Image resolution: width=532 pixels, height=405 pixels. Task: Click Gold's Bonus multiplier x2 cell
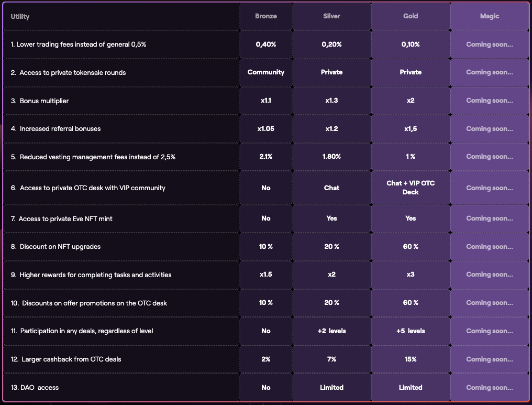coord(411,101)
